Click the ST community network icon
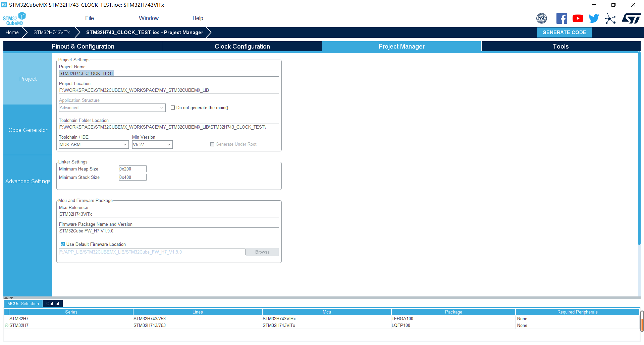This screenshot has height=345, width=644. pyautogui.click(x=610, y=18)
